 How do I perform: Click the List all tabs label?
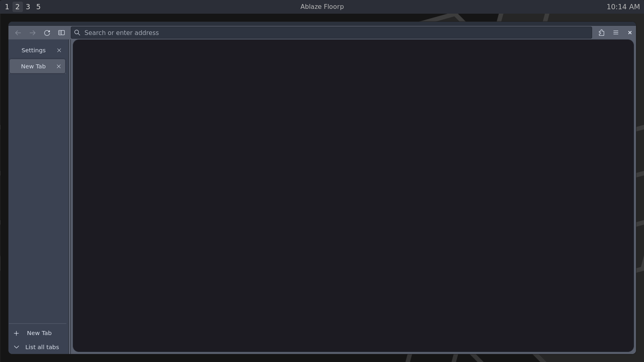[42, 347]
